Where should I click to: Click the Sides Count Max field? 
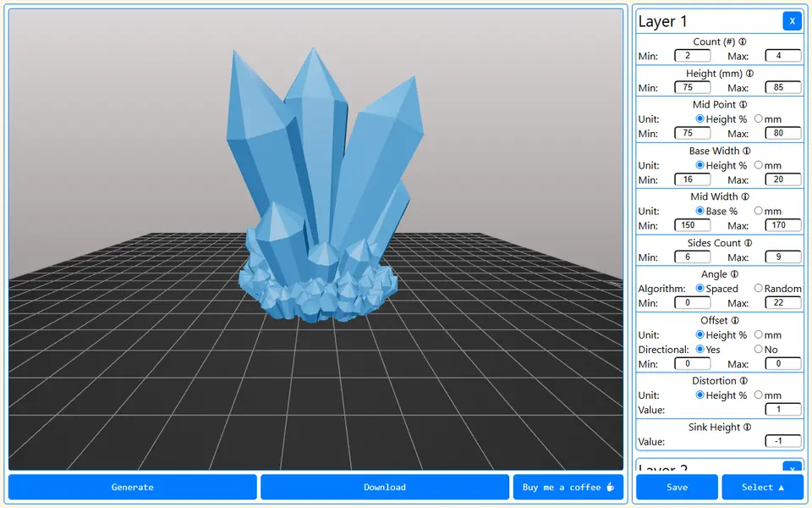[x=783, y=257]
